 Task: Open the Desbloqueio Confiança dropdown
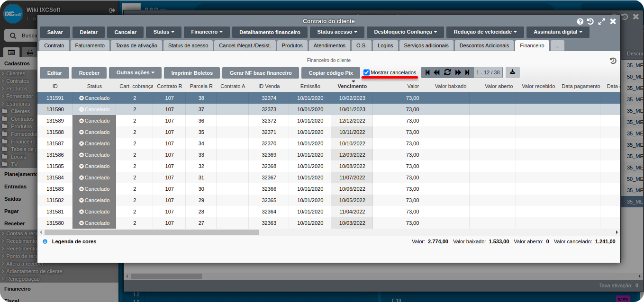pyautogui.click(x=405, y=32)
